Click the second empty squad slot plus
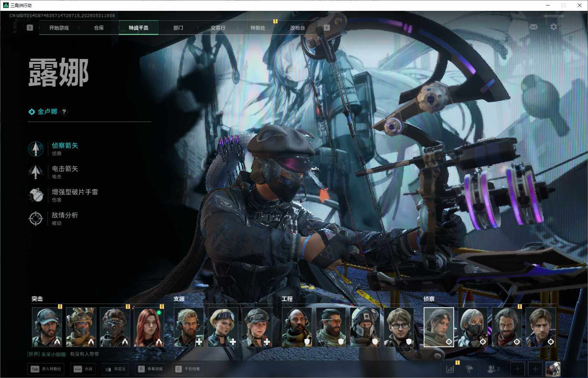 click(x=535, y=369)
